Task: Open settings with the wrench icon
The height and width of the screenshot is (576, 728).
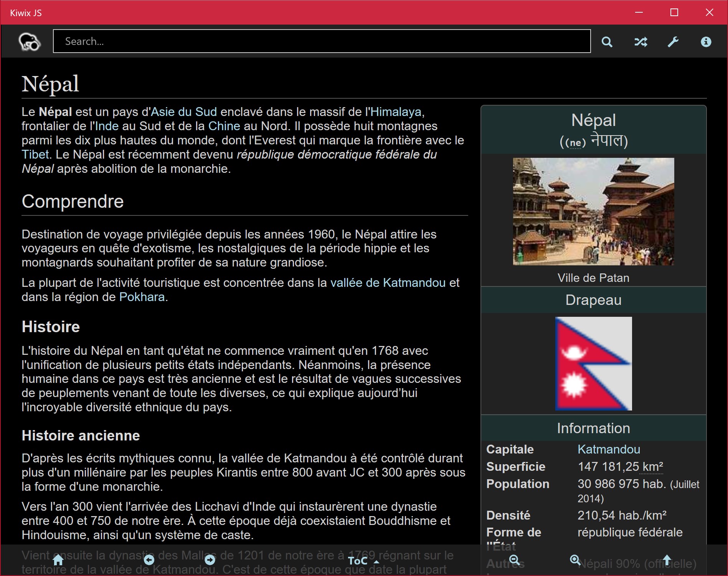Action: point(674,41)
